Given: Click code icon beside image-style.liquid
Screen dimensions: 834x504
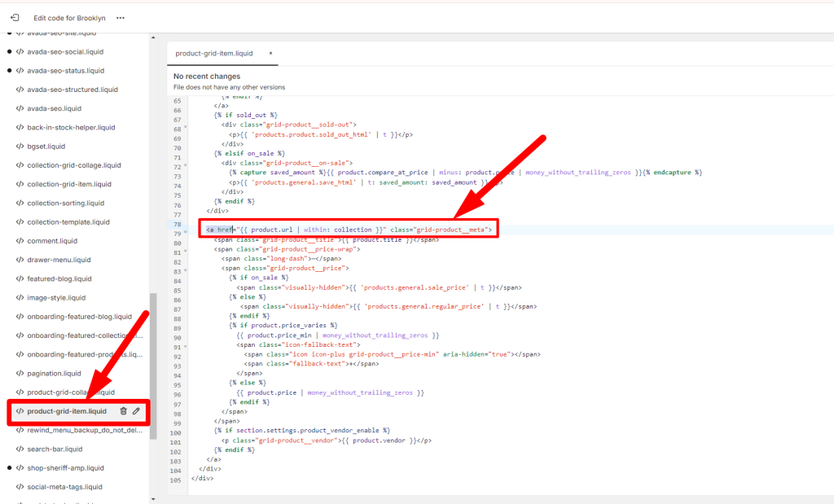Looking at the screenshot, I should tap(20, 298).
